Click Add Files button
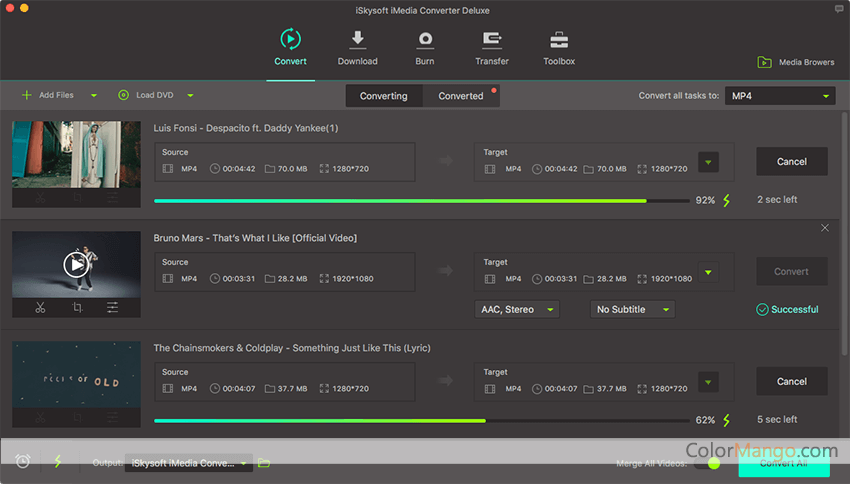This screenshot has height=484, width=850. 48,96
